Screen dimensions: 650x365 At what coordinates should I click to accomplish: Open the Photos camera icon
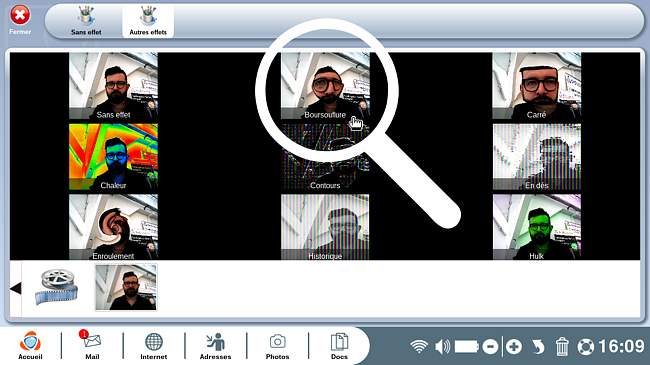(277, 345)
